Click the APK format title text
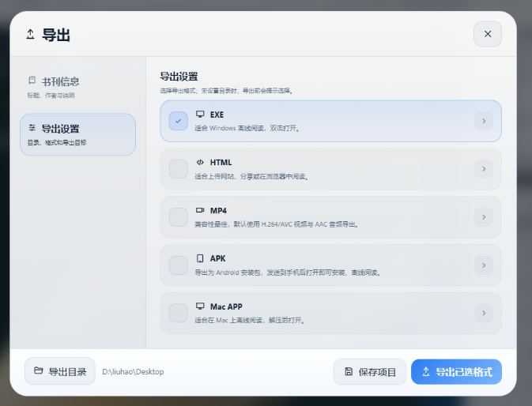Viewport: 532px width, 406px height. point(218,258)
